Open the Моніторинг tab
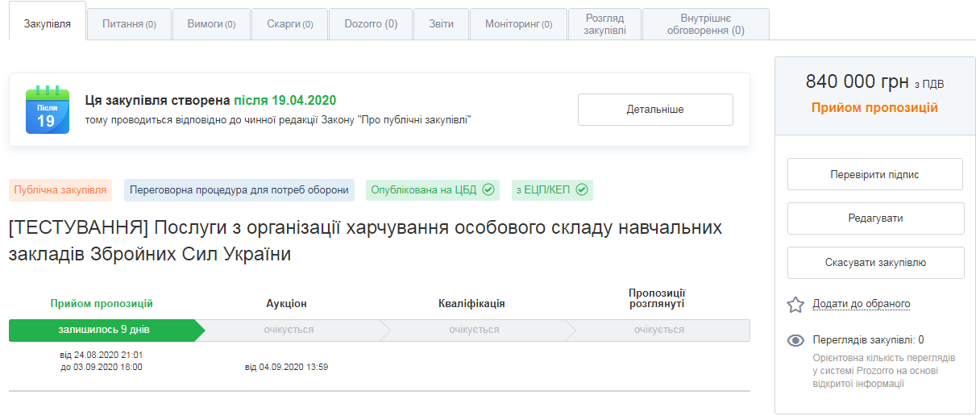This screenshot has width=980, height=420. click(518, 24)
